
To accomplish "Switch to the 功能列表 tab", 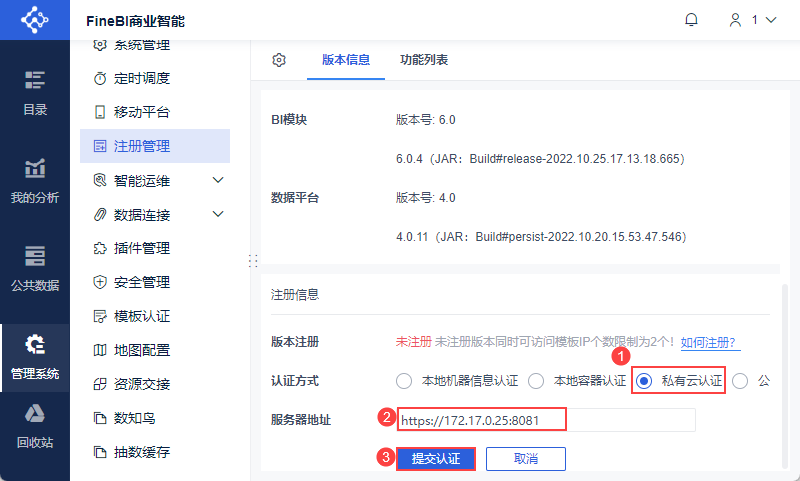I will click(424, 60).
